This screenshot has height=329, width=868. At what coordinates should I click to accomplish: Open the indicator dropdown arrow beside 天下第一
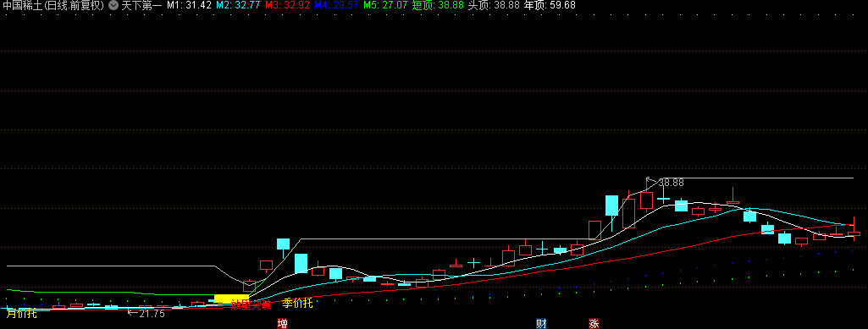[x=113, y=6]
